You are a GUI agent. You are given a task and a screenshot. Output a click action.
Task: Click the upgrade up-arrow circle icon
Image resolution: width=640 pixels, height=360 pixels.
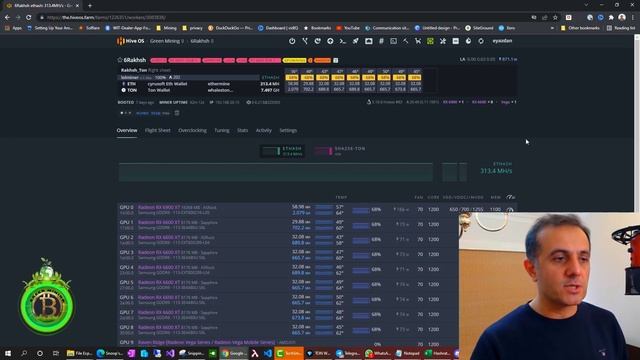tap(330, 41)
